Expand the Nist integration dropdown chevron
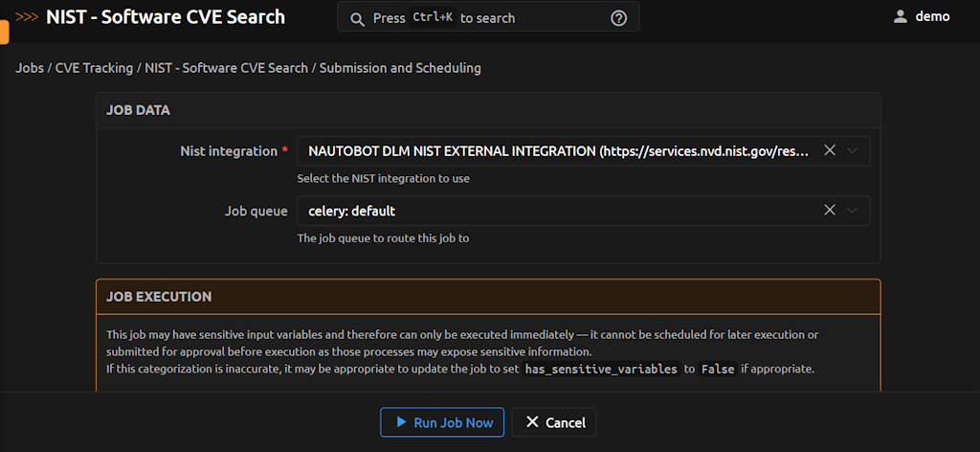The width and height of the screenshot is (980, 452). pyautogui.click(x=853, y=150)
